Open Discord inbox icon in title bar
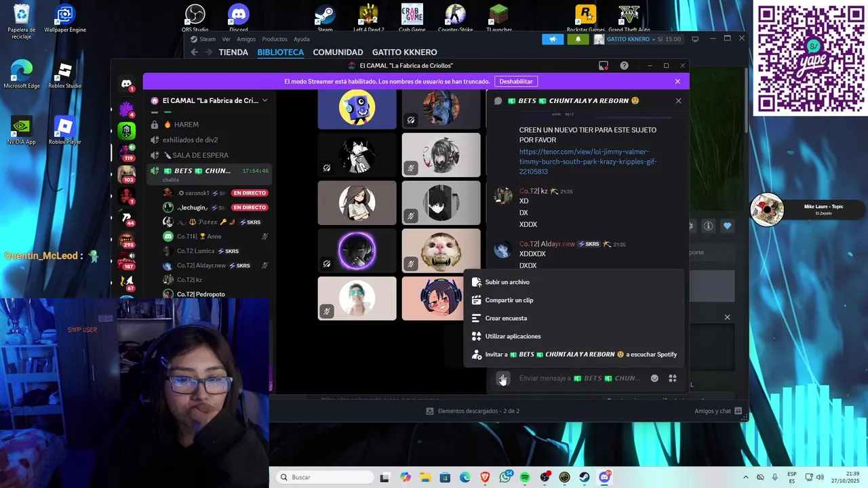Viewport: 868px width, 488px height. coord(604,66)
